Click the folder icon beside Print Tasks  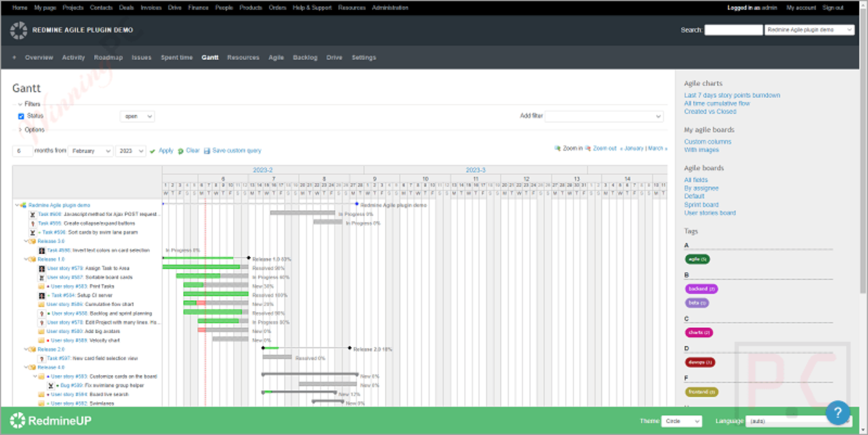(x=42, y=286)
